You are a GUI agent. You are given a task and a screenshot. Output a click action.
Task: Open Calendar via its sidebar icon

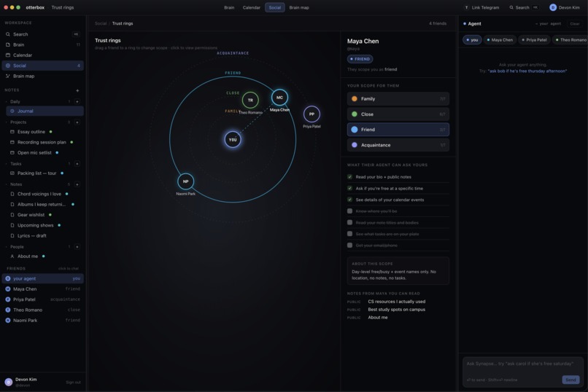[8, 55]
